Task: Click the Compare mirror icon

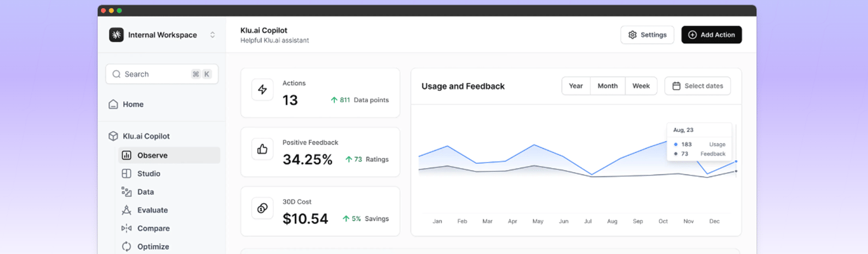Action: coord(126,229)
